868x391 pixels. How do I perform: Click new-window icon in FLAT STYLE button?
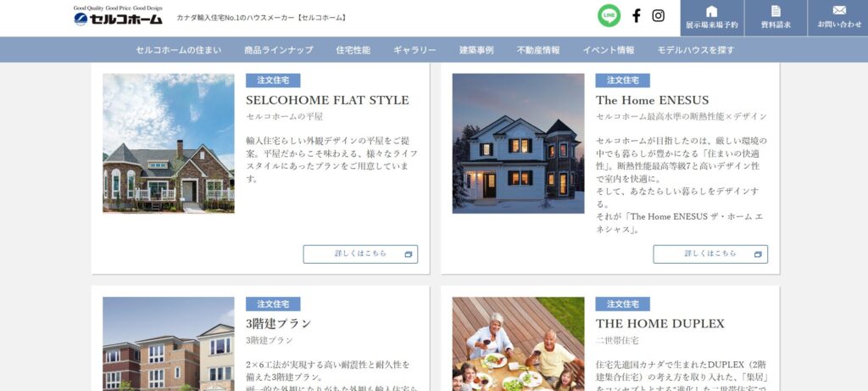pyautogui.click(x=409, y=254)
